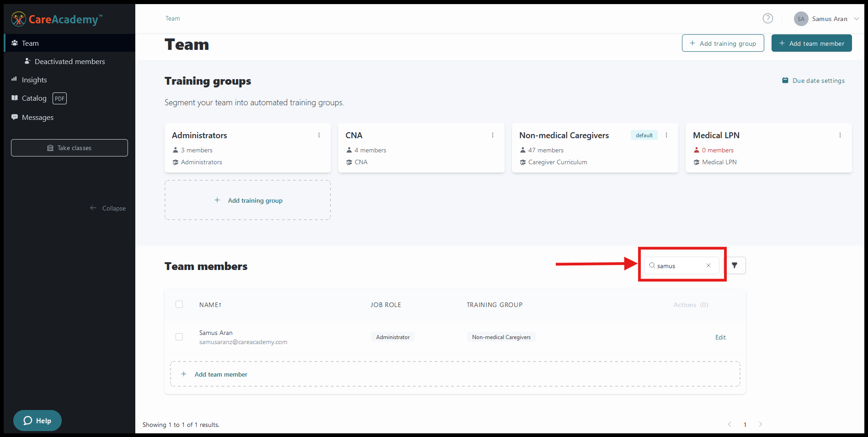The image size is (868, 437).
Task: Click the Team breadcrumb at the top
Action: (172, 18)
